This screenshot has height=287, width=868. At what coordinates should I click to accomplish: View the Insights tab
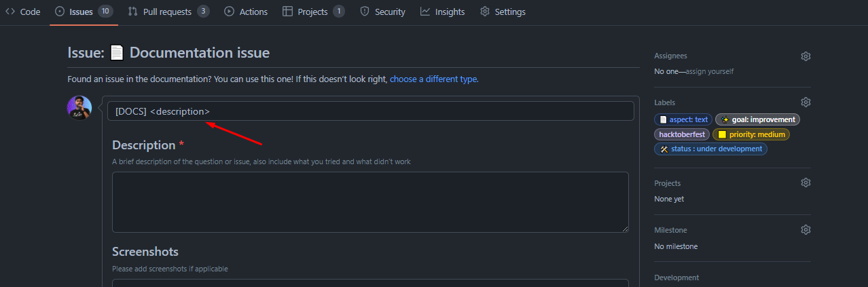point(442,12)
